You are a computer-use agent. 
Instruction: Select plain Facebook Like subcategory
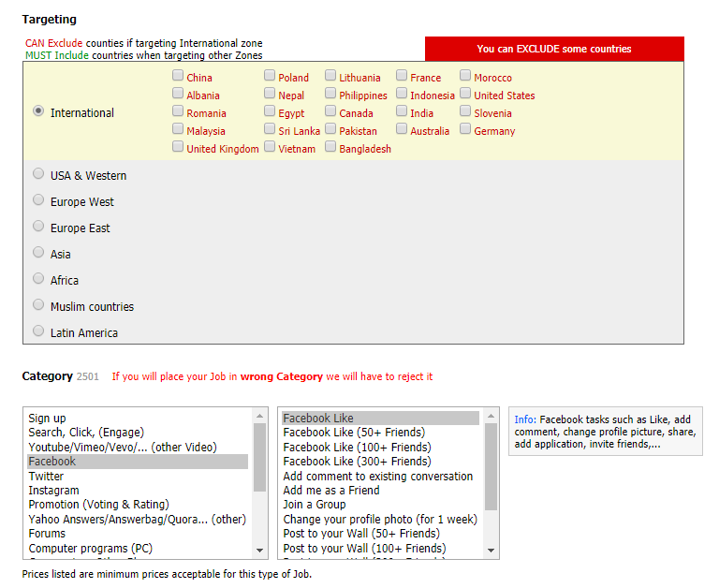click(x=381, y=419)
